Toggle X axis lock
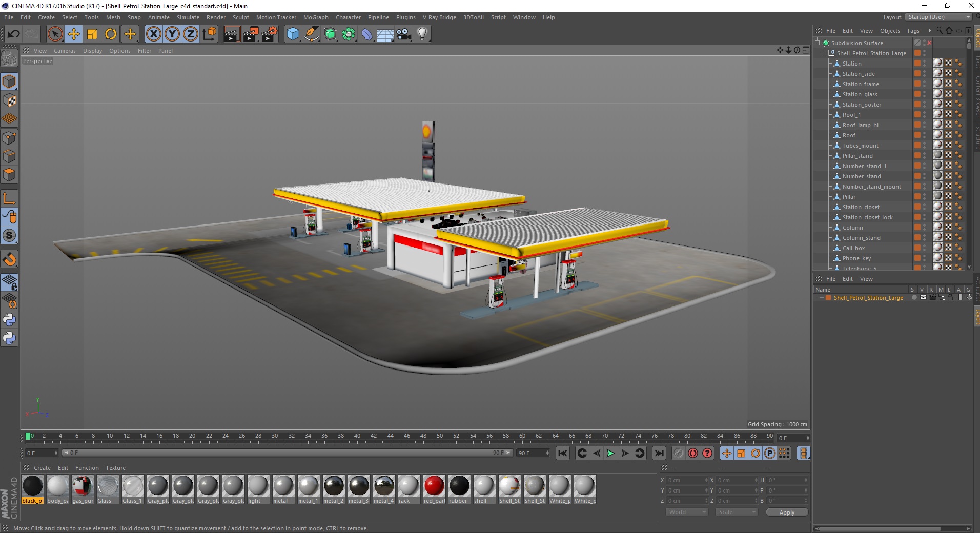The image size is (980, 533). coord(153,34)
